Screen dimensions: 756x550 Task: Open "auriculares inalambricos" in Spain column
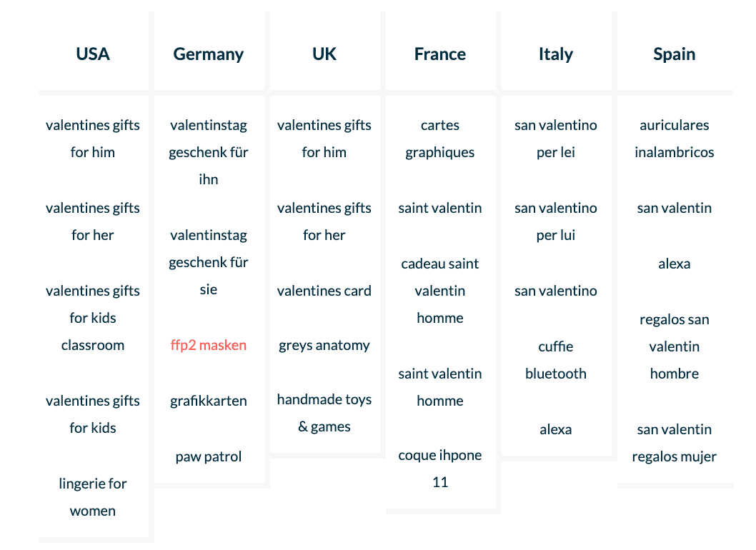point(674,139)
